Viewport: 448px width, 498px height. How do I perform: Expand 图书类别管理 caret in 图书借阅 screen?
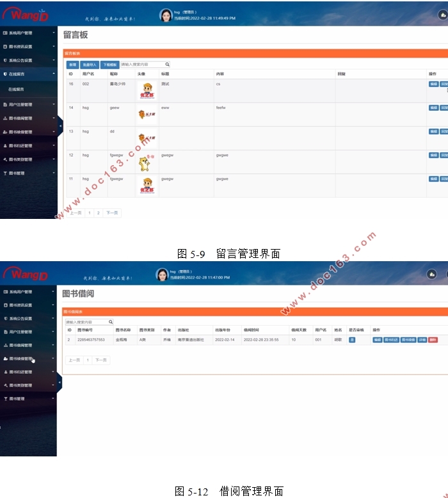point(52,385)
